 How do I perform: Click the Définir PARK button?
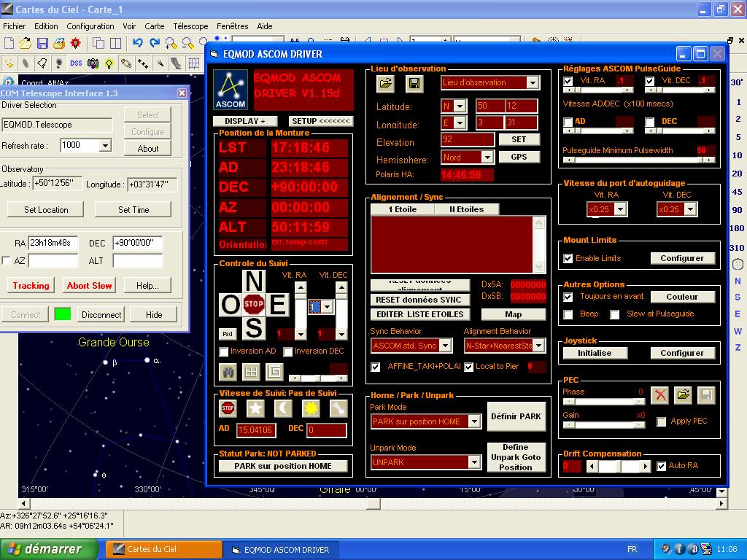point(516,416)
